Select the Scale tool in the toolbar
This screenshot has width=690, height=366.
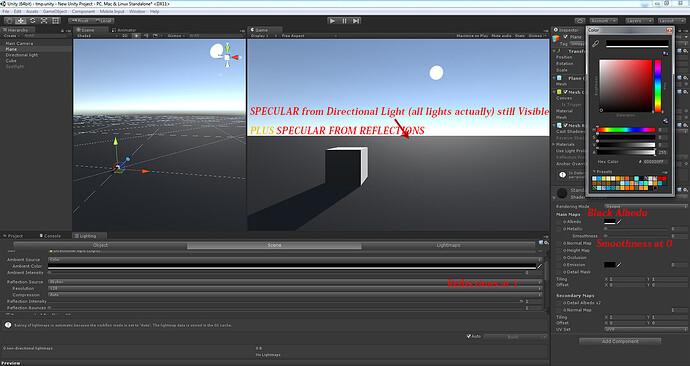click(x=44, y=21)
